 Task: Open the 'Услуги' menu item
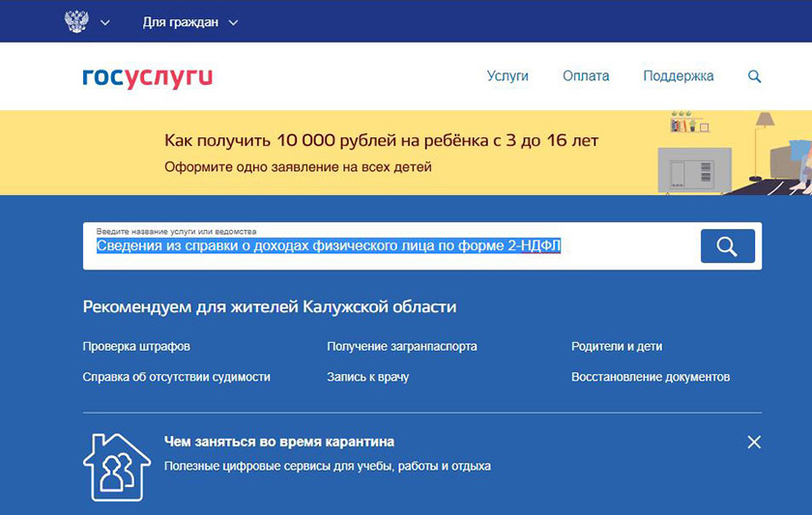(507, 76)
